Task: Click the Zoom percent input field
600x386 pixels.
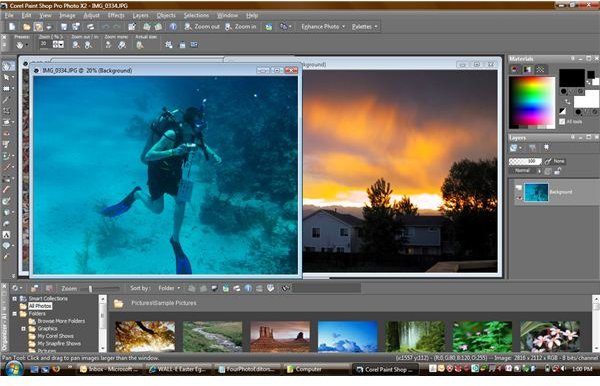Action: tap(46, 44)
